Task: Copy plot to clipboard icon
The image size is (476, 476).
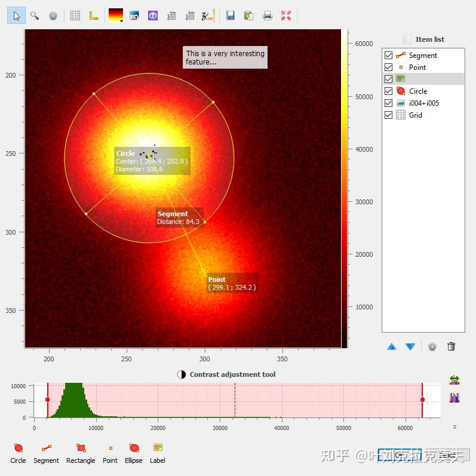Action: (x=248, y=16)
